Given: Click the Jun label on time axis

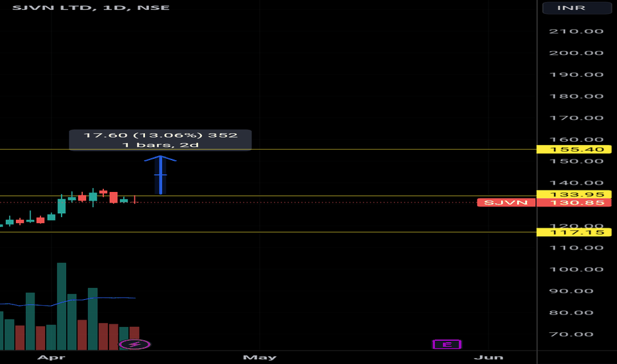Looking at the screenshot, I should coord(489,357).
